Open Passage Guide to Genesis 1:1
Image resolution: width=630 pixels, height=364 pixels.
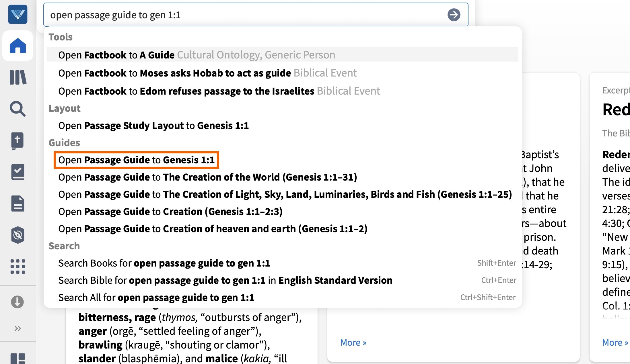(x=137, y=160)
